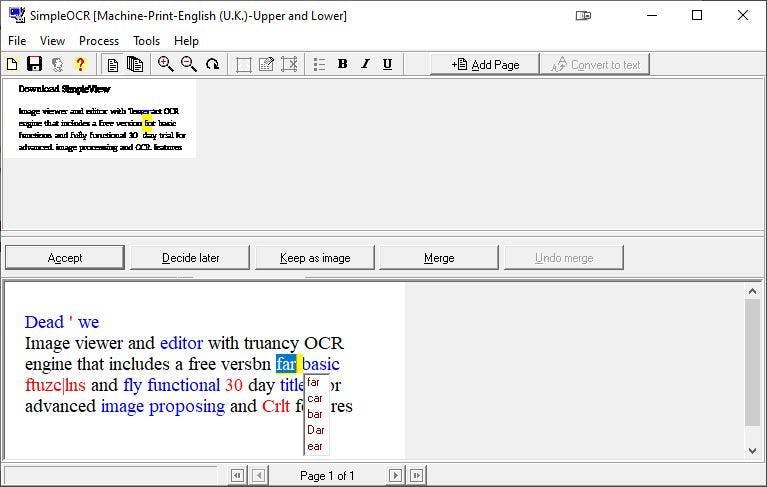This screenshot has width=767, height=487.
Task: Open help with the question mark icon
Action: (80, 64)
